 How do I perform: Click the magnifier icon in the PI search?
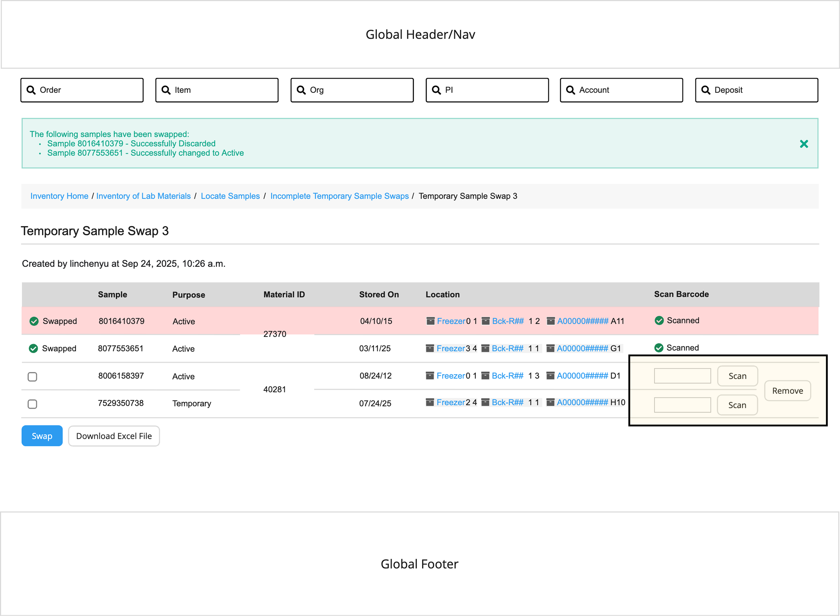tap(436, 90)
